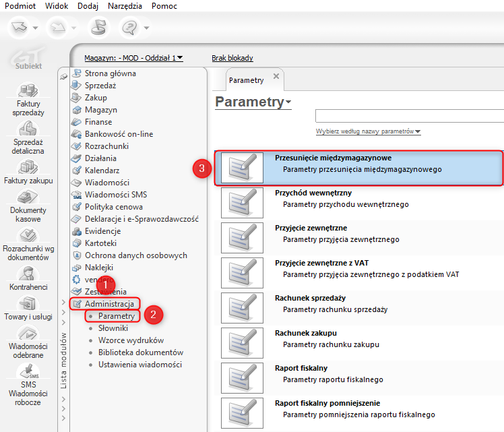
Task: Open Towary i usługi shortcut icon
Action: 28,303
